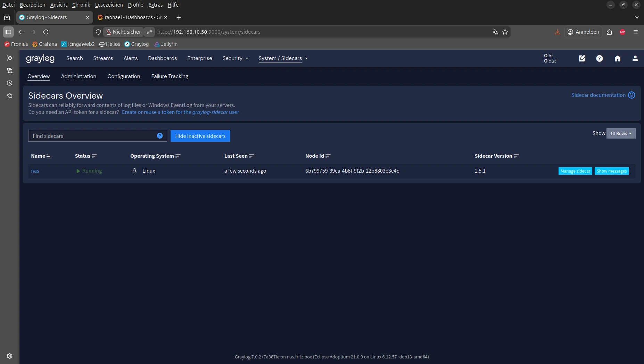This screenshot has height=364, width=644.
Task: Click the Find sidecars search field
Action: (x=92, y=136)
